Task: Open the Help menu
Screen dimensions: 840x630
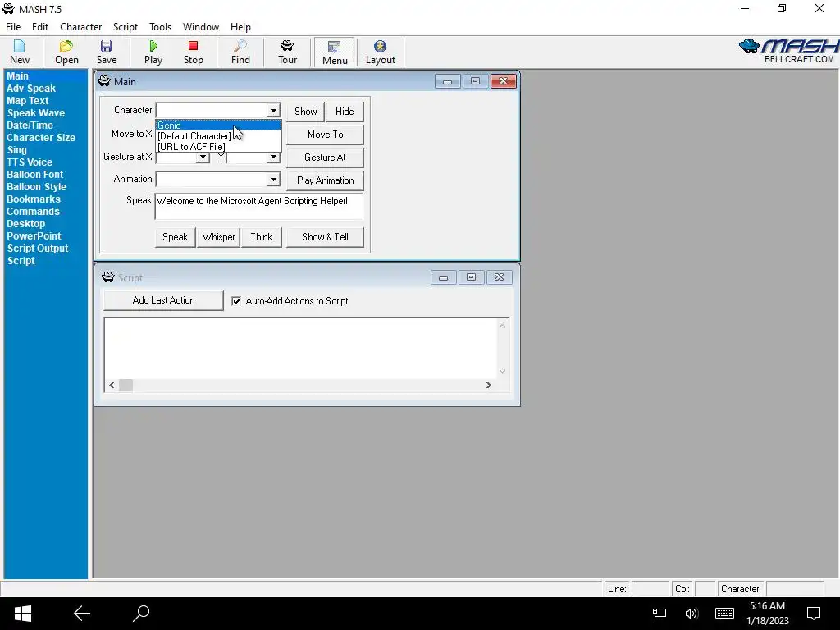Action: 240,27
